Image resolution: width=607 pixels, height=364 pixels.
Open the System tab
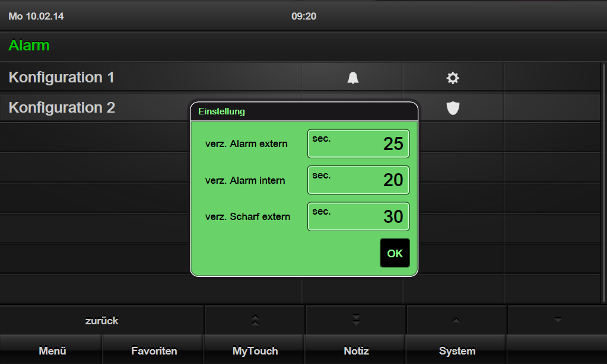pos(457,350)
